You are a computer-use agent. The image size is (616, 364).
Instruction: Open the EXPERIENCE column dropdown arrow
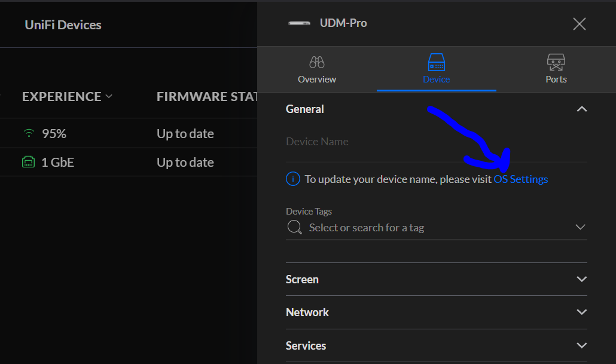(x=109, y=96)
